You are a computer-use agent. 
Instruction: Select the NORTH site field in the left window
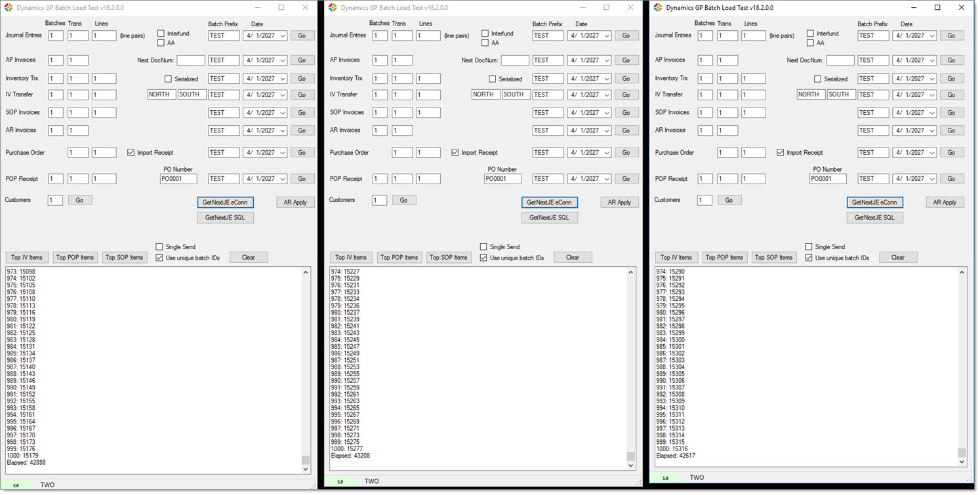[161, 95]
